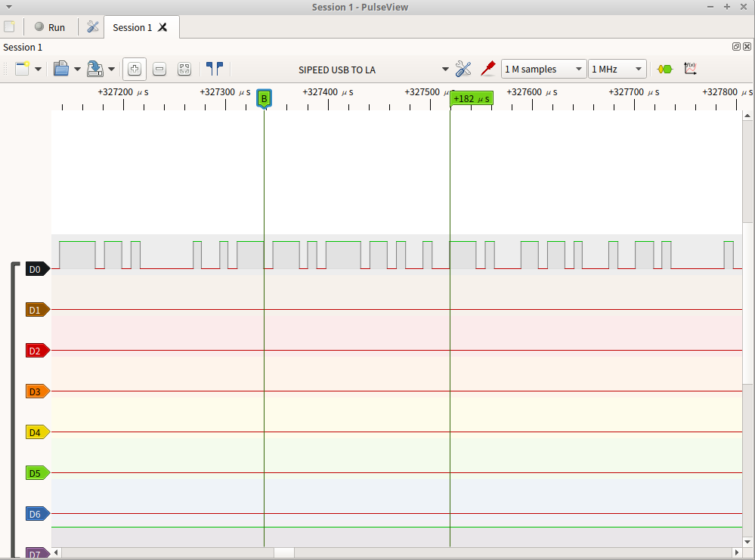Click the vertical scrollbar down arrow
This screenshot has width=755, height=560.
coord(747,542)
